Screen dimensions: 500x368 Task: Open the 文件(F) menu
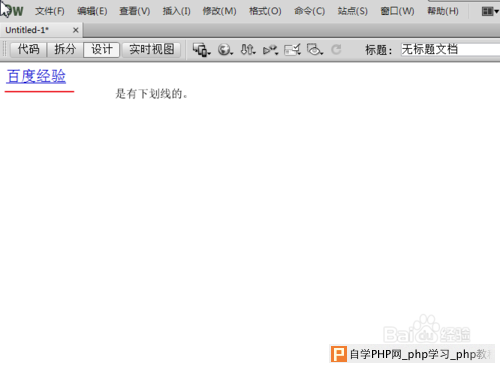(x=50, y=11)
